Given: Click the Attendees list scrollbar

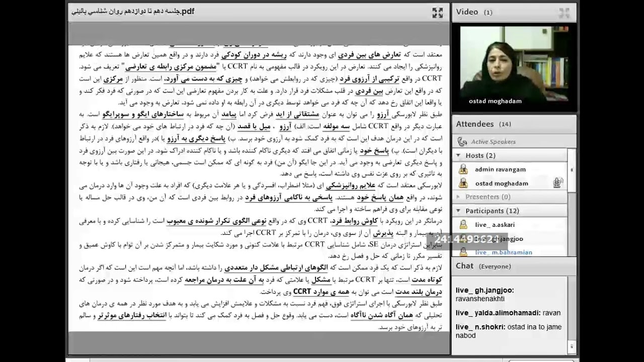Looking at the screenshot, I should click(x=572, y=203).
